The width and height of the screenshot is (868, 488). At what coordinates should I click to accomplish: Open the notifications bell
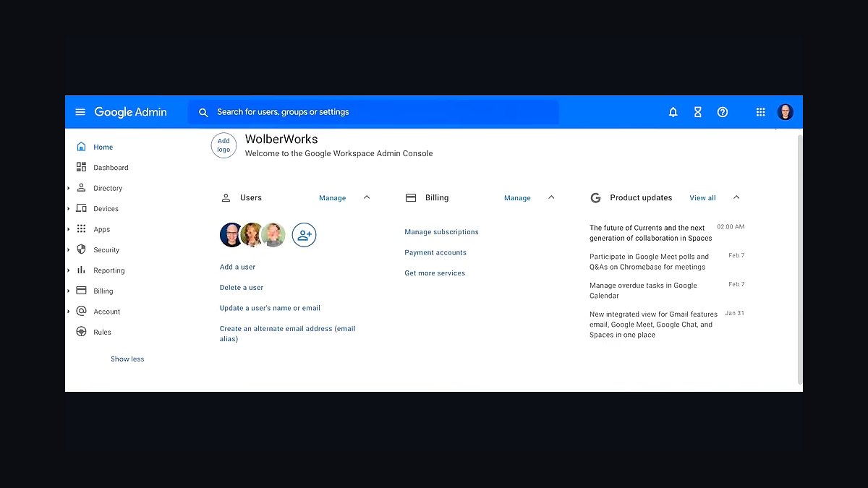(x=673, y=112)
